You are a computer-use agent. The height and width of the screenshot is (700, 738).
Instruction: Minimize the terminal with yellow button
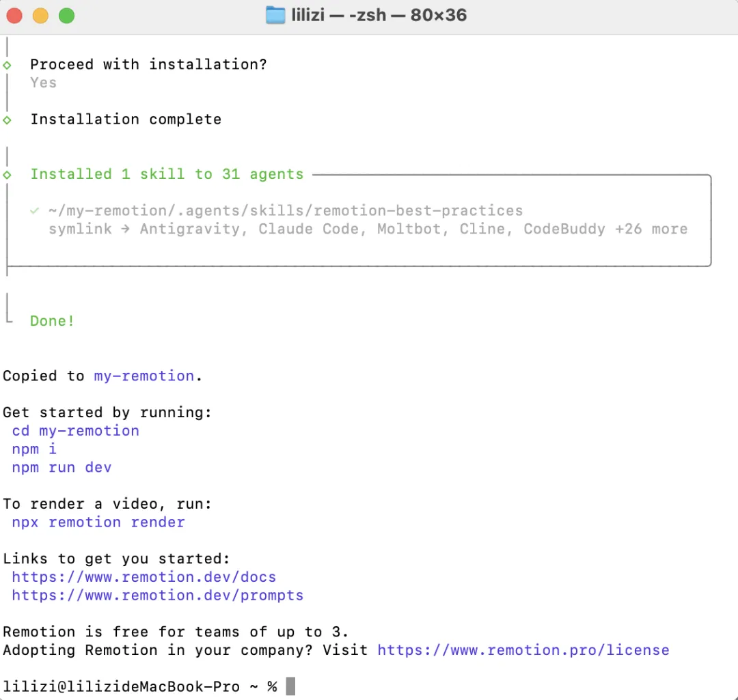[x=40, y=16]
